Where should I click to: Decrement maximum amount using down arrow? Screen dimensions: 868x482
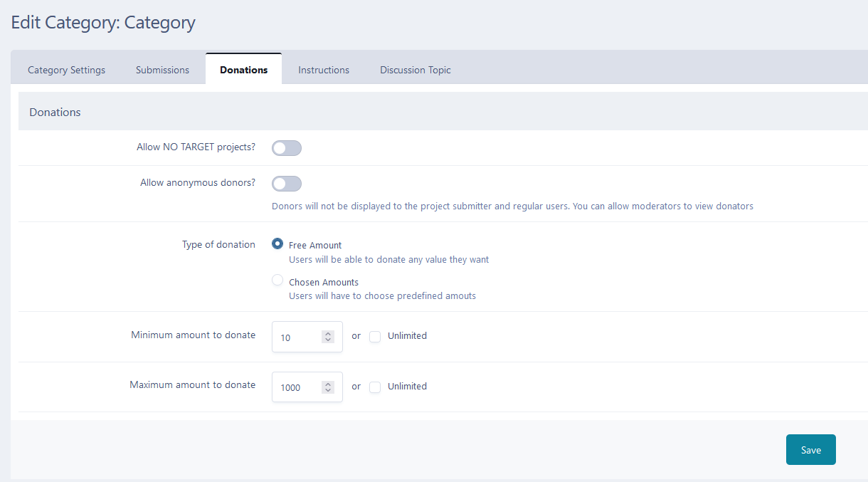click(328, 390)
